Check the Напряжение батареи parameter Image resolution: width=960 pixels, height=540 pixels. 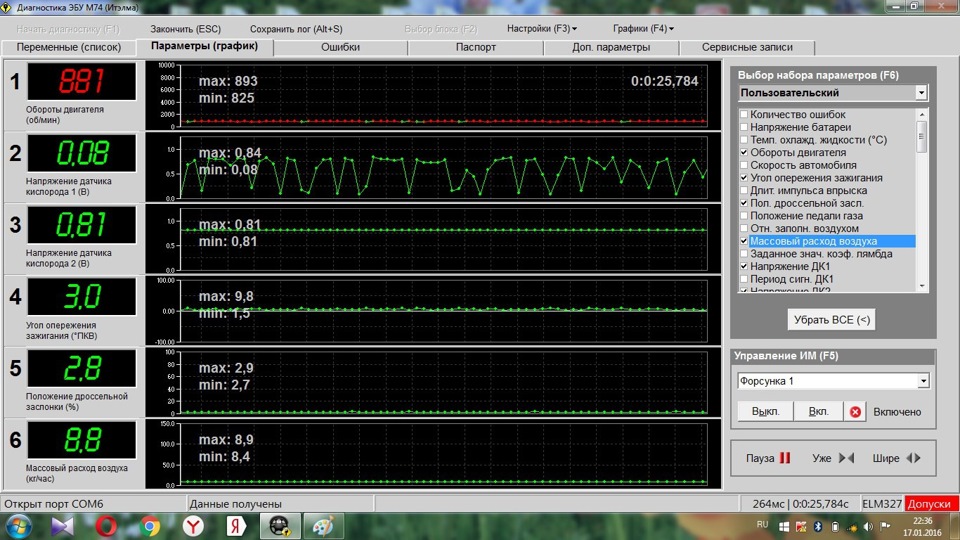click(744, 127)
